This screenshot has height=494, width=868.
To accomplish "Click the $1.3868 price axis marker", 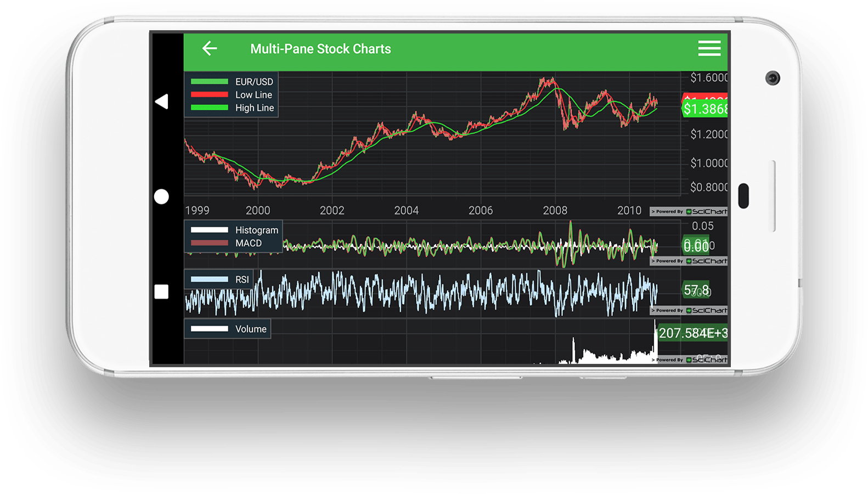I will [x=704, y=109].
